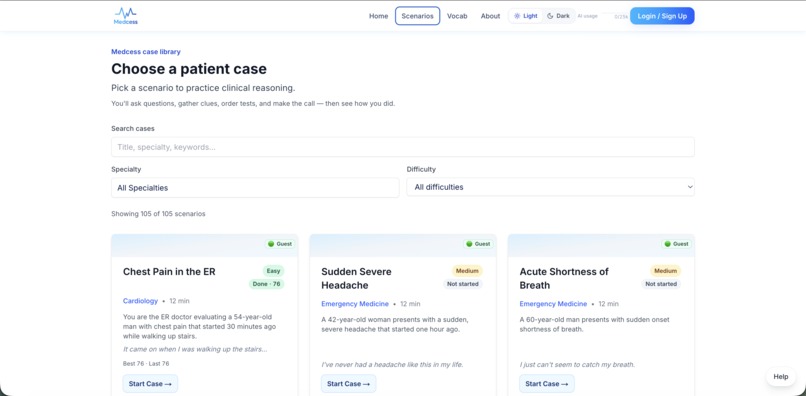Screen dimensions: 806x396
Task: Click quote "I've never had a headache like this"
Action: (392, 365)
